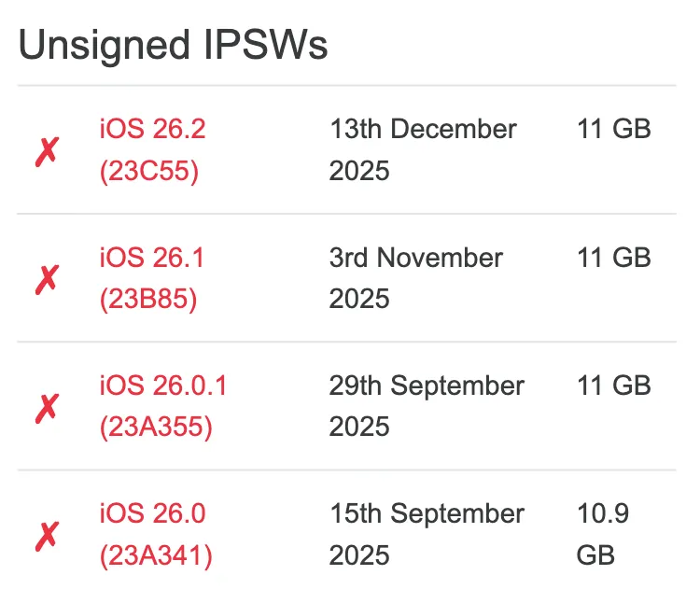Open the iOS 26.2 (23C55) firmware link
The width and height of the screenshot is (700, 603).
tap(152, 130)
